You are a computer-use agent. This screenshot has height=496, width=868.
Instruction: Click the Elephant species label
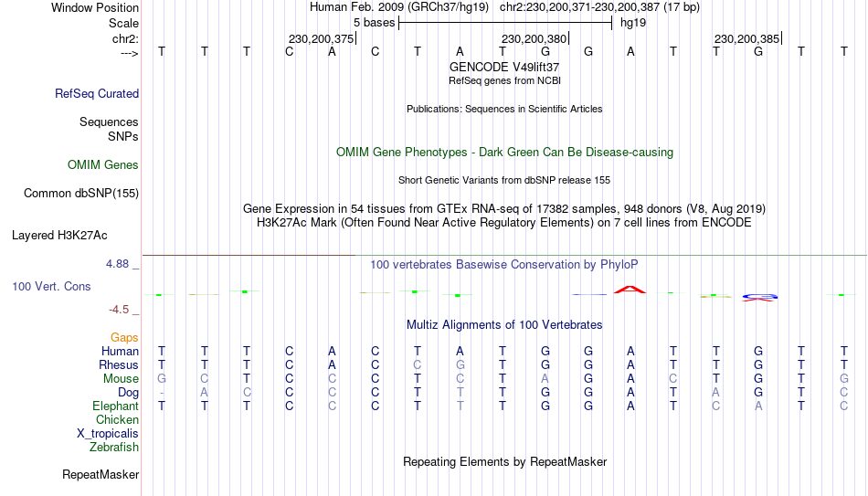pos(115,406)
